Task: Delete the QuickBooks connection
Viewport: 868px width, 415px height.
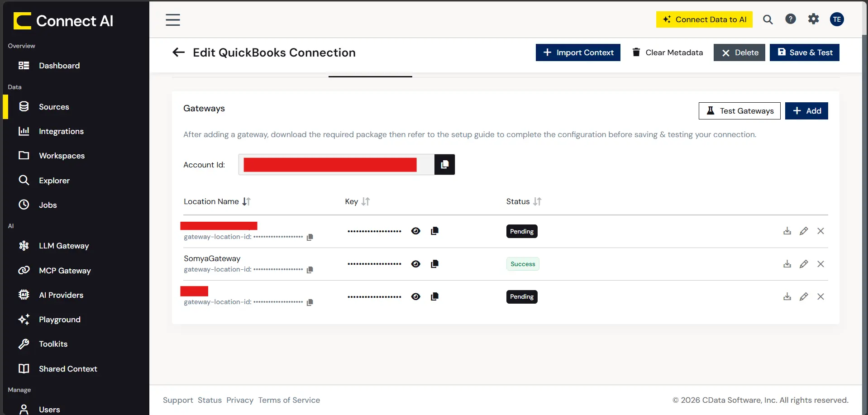Action: tap(739, 52)
